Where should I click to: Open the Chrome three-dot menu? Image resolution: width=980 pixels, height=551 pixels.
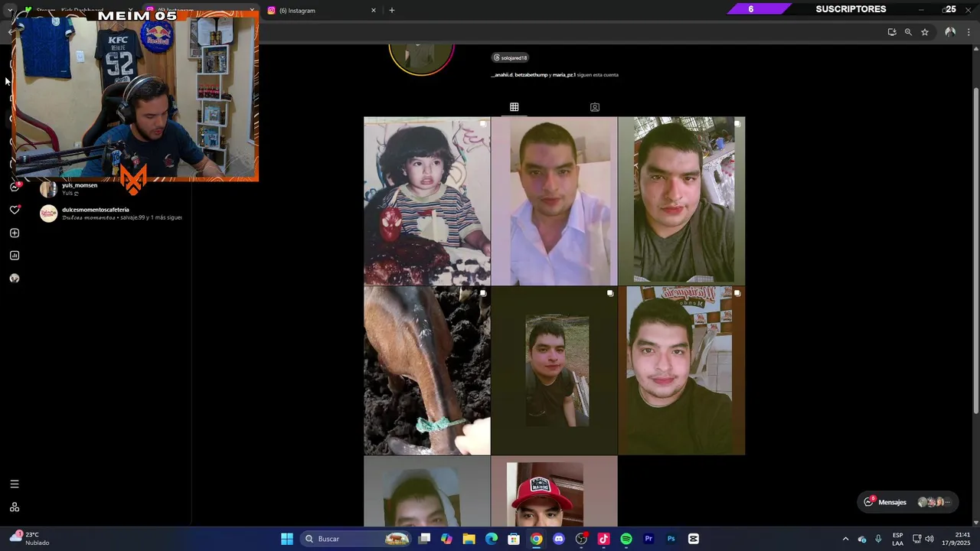tap(969, 32)
